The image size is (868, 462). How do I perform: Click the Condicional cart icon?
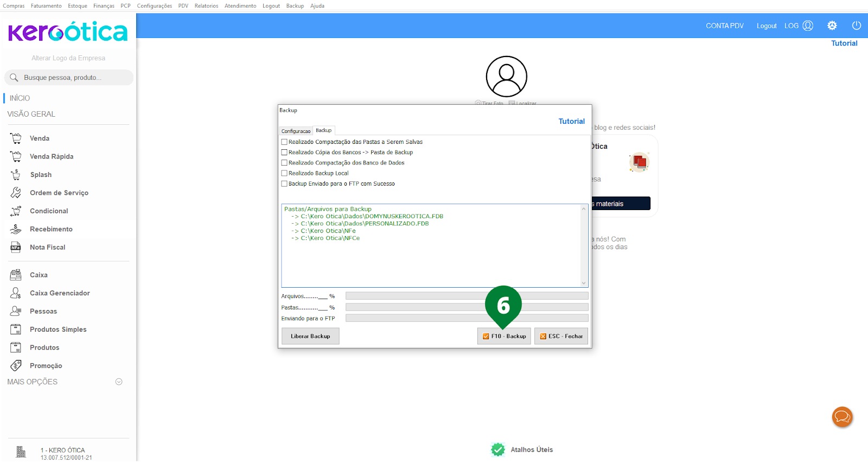(16, 211)
